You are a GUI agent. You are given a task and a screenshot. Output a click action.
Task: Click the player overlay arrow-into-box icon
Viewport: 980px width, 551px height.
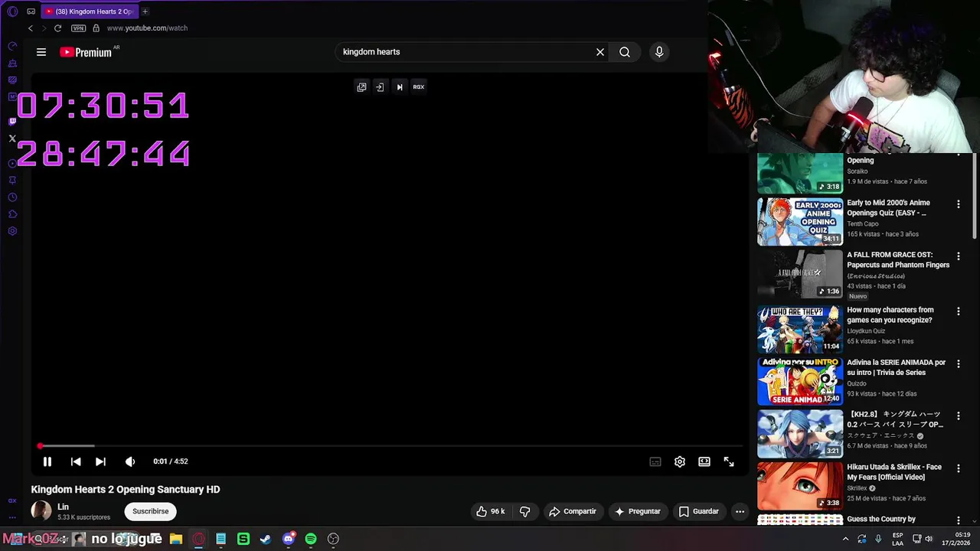tap(380, 87)
